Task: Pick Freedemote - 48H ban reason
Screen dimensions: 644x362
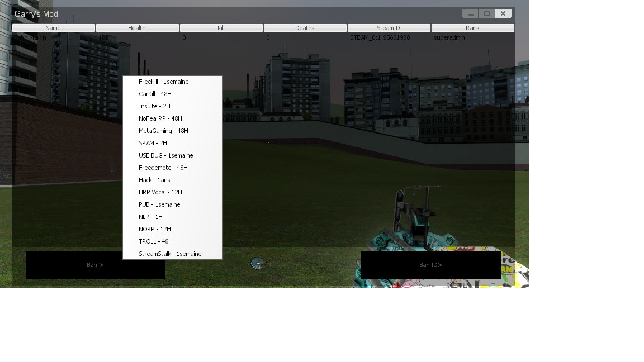Action: 173,168
